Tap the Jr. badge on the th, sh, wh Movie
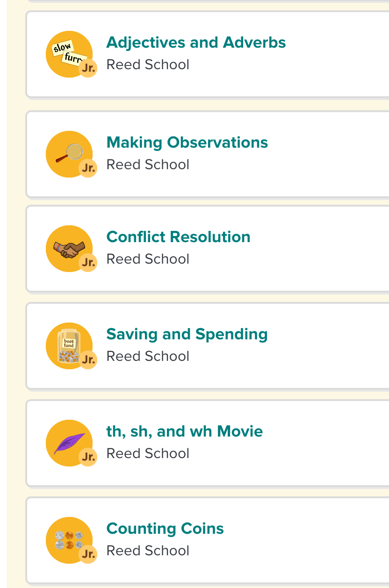This screenshot has width=389, height=588. point(88,457)
